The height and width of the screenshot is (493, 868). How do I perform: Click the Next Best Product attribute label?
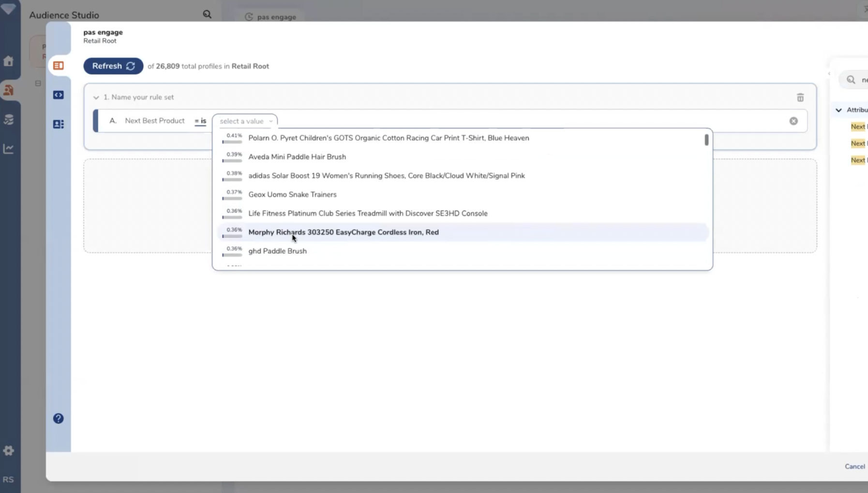point(155,121)
